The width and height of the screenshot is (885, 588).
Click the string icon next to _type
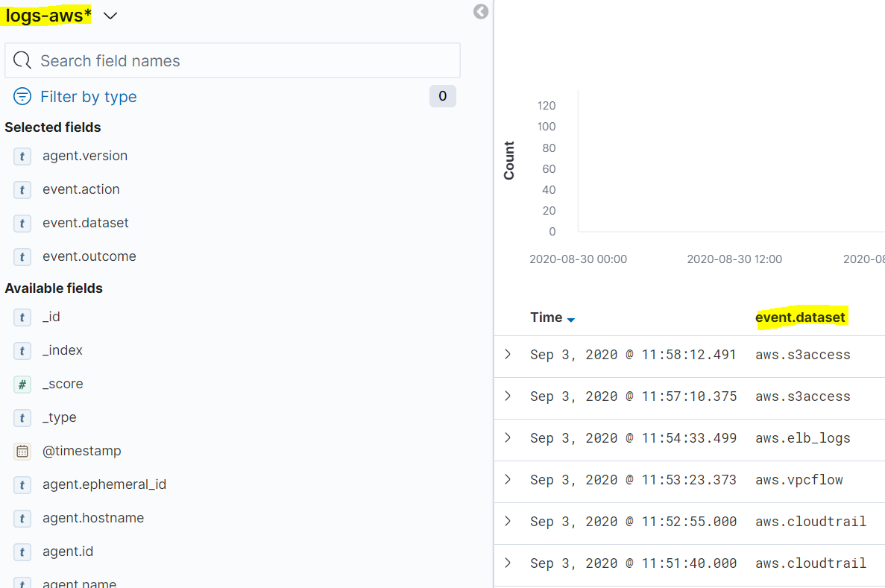(x=22, y=417)
